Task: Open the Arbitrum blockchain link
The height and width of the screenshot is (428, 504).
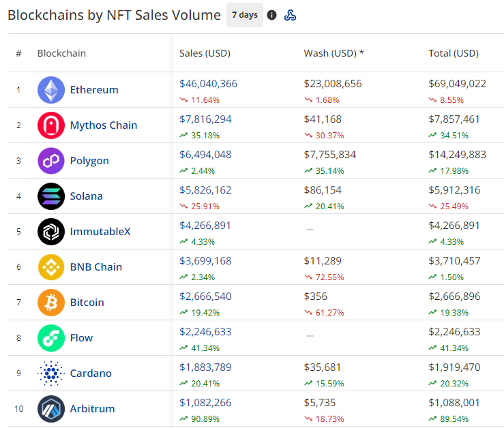Action: pyautogui.click(x=93, y=409)
